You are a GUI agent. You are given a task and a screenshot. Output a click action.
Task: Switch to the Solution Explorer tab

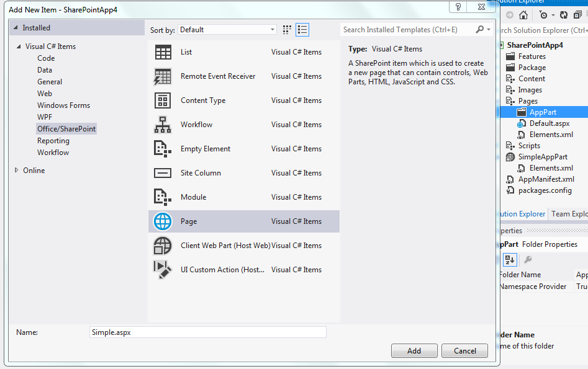pos(523,214)
